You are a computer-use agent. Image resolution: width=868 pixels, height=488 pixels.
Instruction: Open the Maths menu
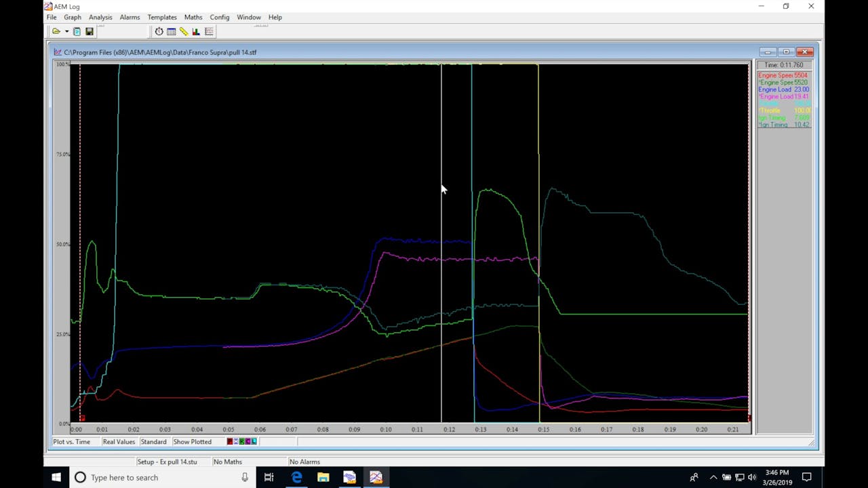pyautogui.click(x=193, y=17)
